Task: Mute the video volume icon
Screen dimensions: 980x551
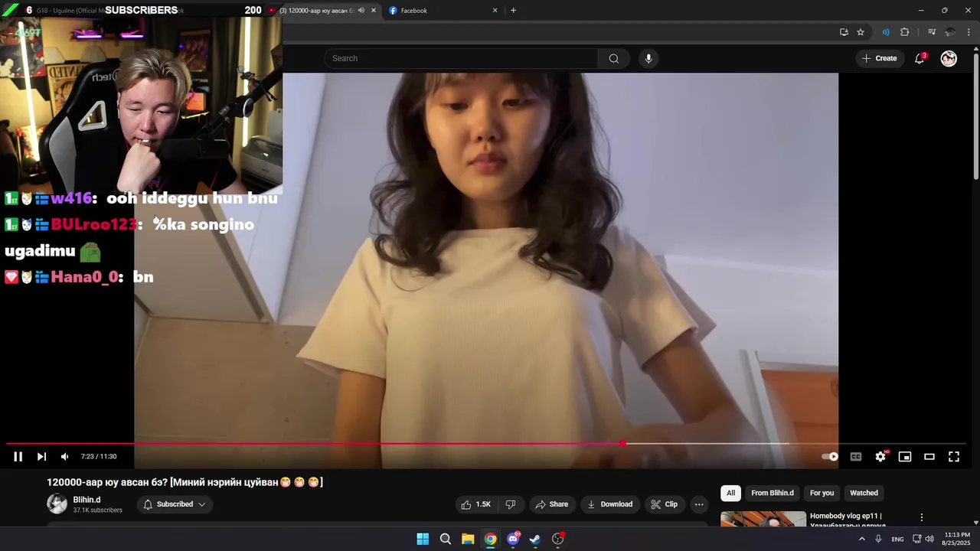Action: click(65, 457)
